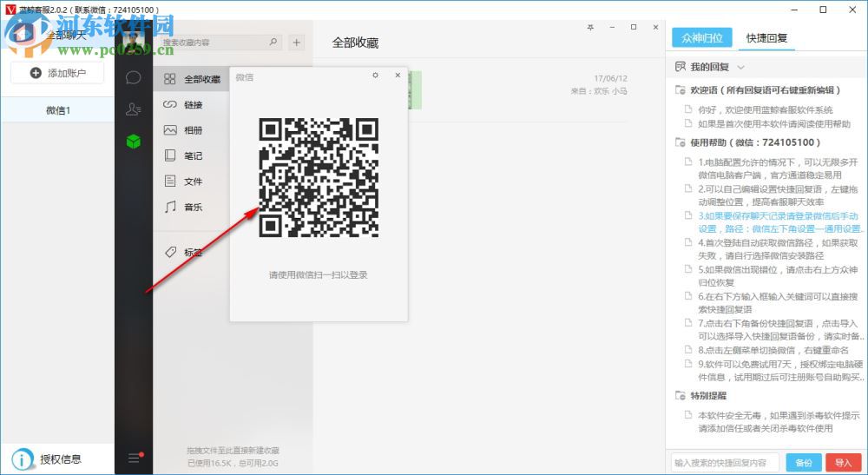Open the WeChat contacts icon
Viewport: 868px width, 475px height.
(133, 109)
